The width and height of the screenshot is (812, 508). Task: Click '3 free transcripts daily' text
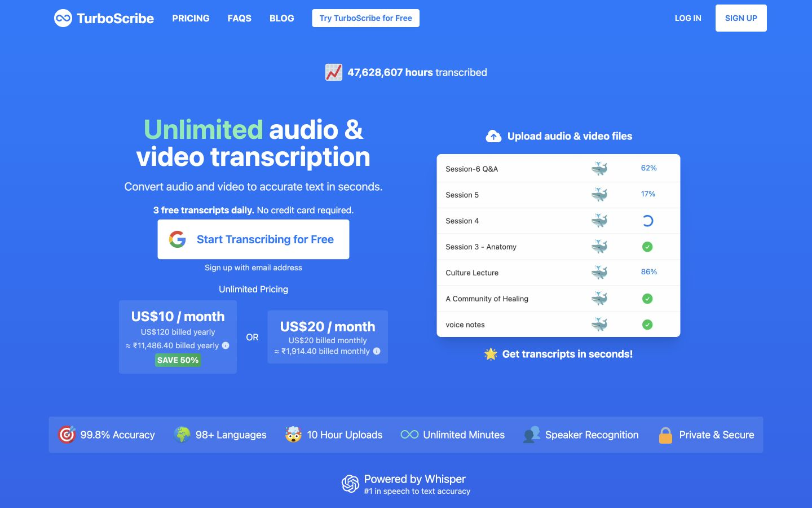[203, 210]
